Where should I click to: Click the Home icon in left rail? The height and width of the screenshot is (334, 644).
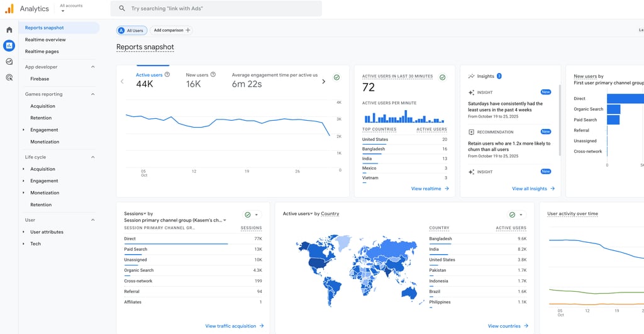[x=9, y=30]
